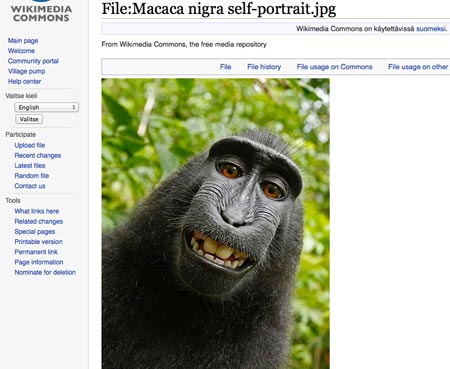Open the Main page link

[x=23, y=41]
